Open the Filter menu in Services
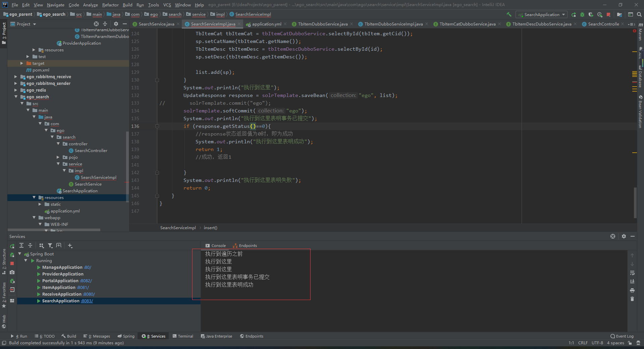 coord(50,246)
